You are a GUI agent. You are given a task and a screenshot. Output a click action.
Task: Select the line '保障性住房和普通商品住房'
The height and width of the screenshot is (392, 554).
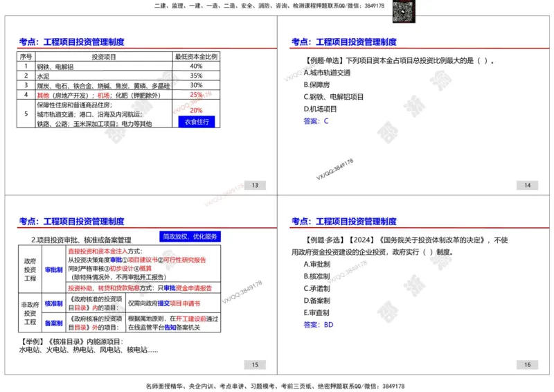(75, 105)
